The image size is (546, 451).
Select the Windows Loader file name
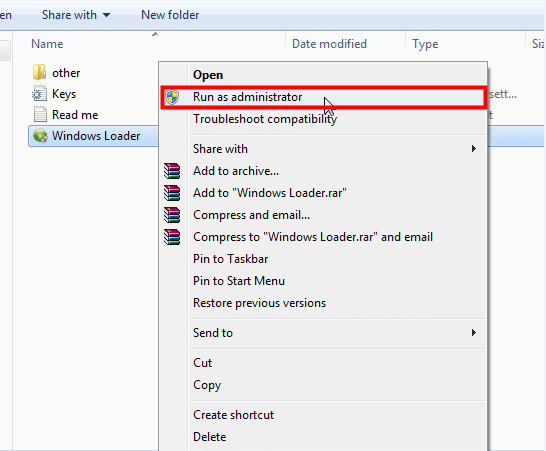coord(96,136)
